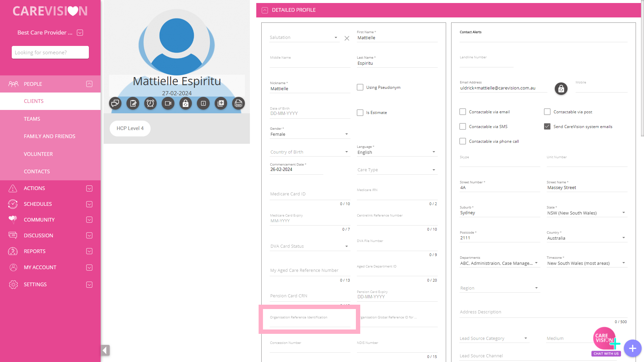Screen dimensions: 644x362
Task: Uncheck Send CareVision system emails
Action: tap(547, 126)
